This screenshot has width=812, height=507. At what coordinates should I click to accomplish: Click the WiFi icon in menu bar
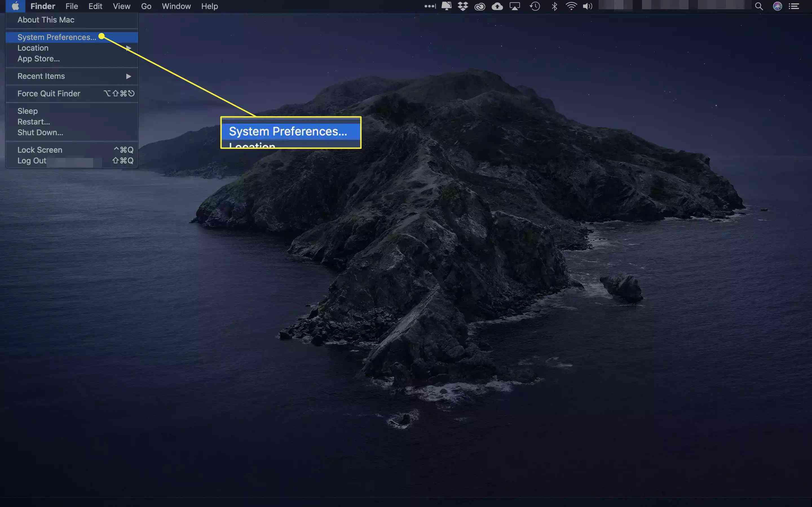[x=570, y=6]
